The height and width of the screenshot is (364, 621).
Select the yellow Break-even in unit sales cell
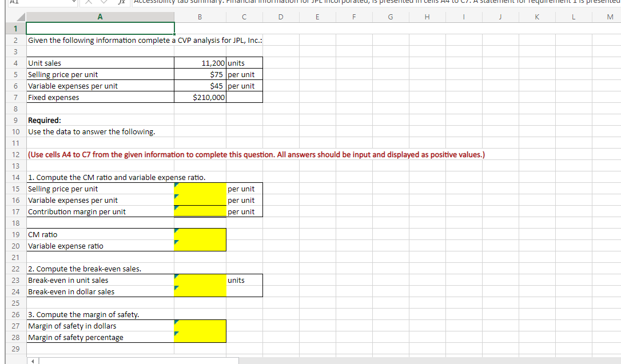point(199,280)
